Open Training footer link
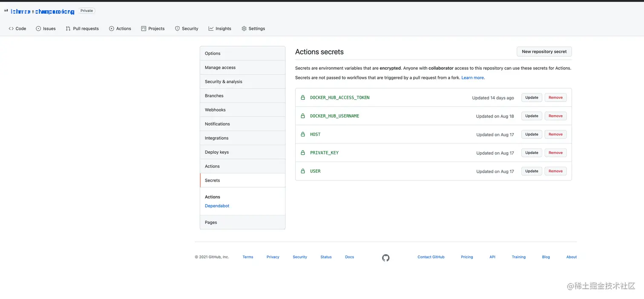The height and width of the screenshot is (299, 644). (518, 257)
